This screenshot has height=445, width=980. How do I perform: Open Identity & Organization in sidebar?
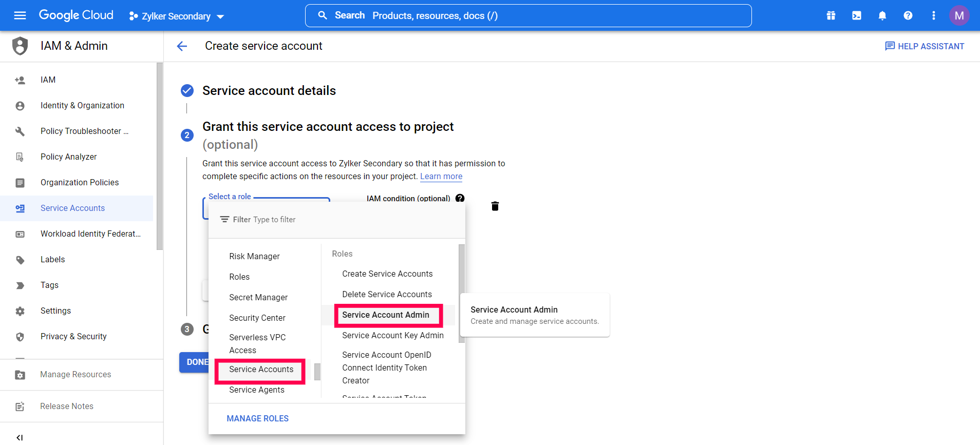77,105
